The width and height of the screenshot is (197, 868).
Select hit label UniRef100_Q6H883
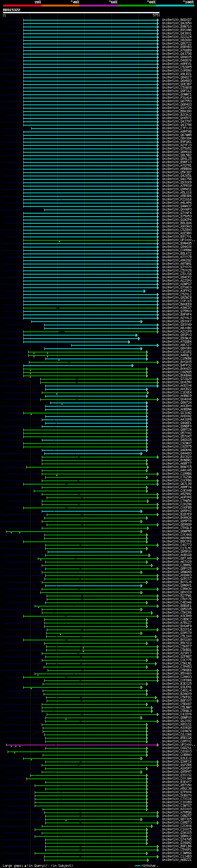point(177,81)
